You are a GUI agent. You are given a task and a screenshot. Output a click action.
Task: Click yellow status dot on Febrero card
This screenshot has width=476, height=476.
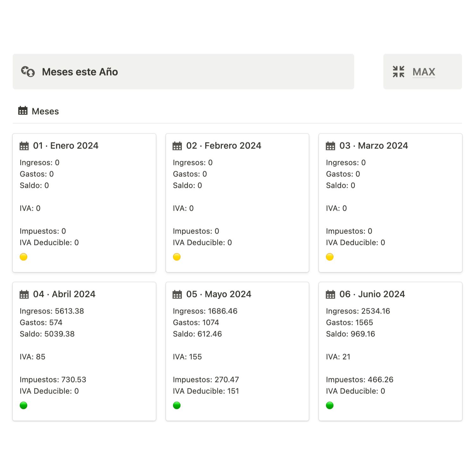pyautogui.click(x=177, y=257)
